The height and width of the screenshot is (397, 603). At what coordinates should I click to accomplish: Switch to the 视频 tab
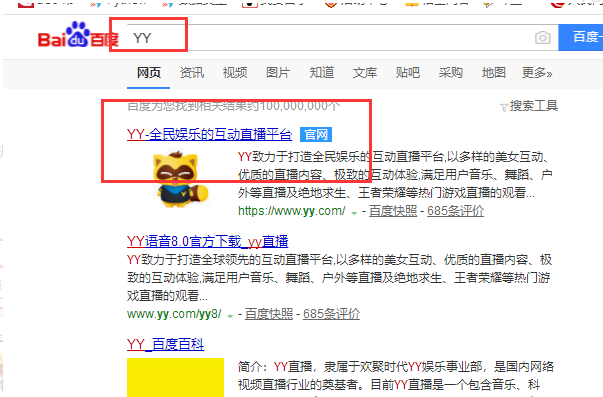pyautogui.click(x=235, y=73)
